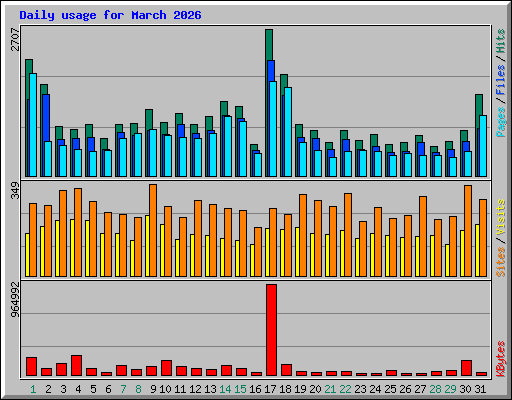Click the Sites legend label
The width and height of the screenshot is (512, 400).
point(501,262)
